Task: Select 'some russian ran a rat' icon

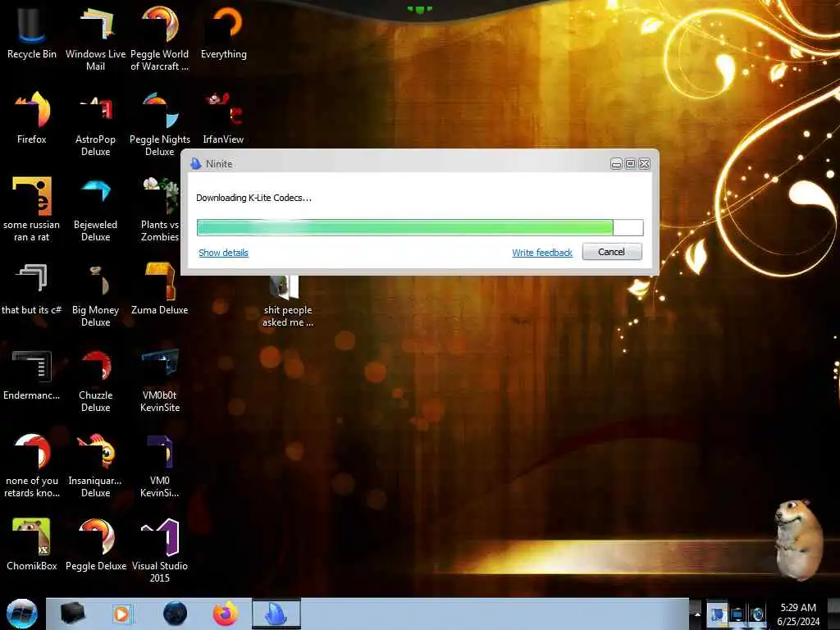Action: [x=31, y=209]
